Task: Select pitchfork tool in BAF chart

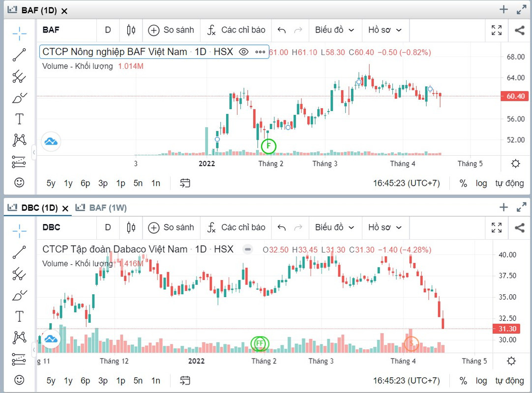Action: (19, 77)
